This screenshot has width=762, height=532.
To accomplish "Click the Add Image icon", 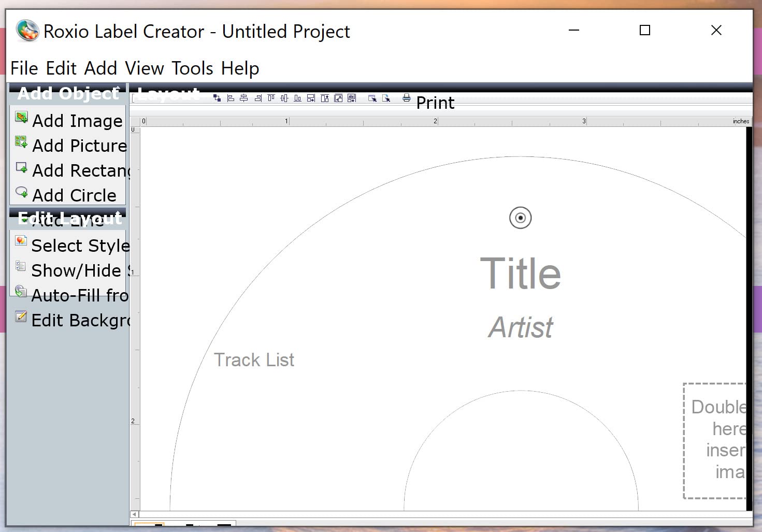I will 21,117.
